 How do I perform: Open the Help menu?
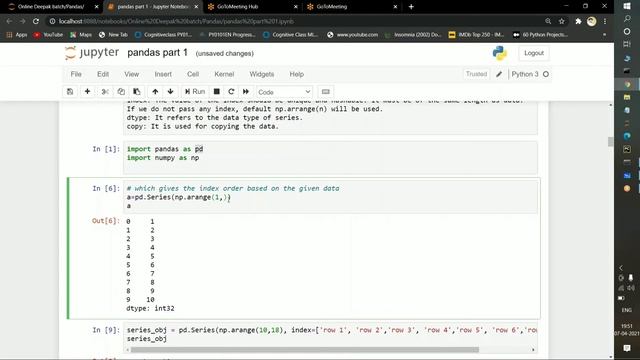(297, 74)
